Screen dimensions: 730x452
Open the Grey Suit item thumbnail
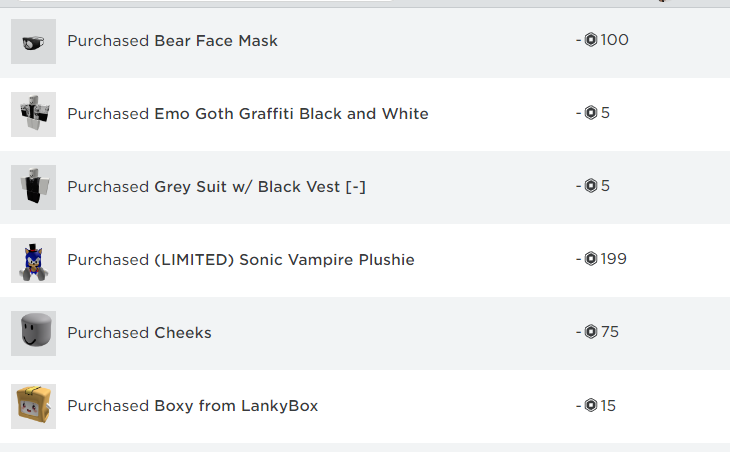(x=34, y=187)
